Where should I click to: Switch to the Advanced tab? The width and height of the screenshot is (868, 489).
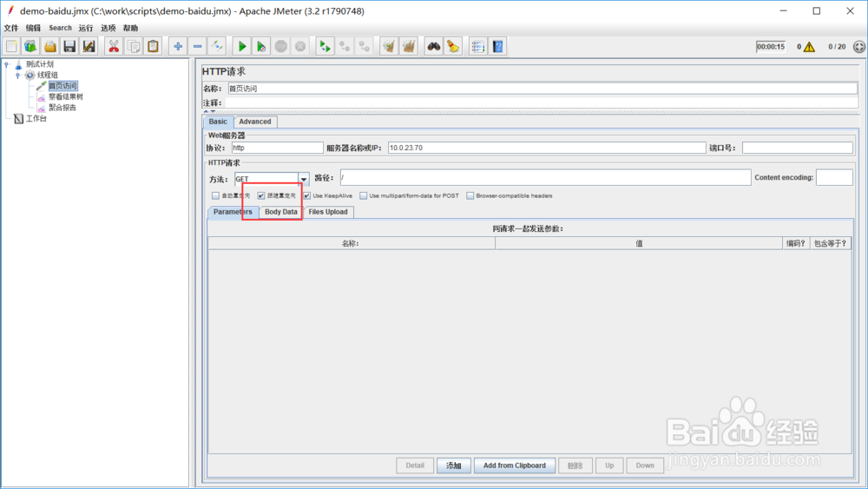(255, 122)
